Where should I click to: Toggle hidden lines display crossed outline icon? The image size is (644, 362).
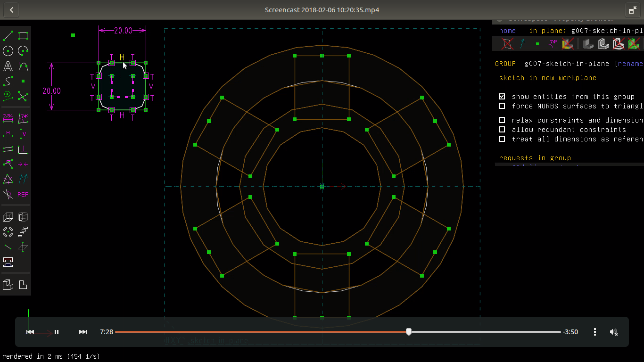(x=619, y=44)
